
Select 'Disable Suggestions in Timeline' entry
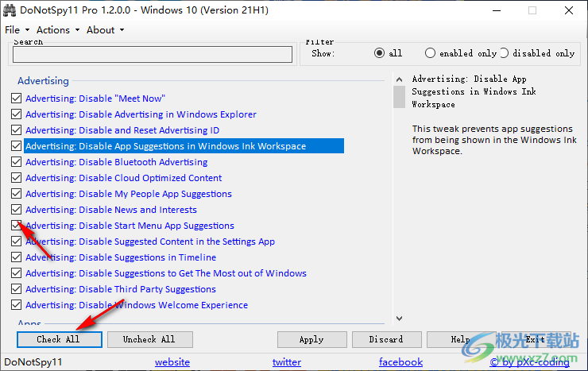[x=121, y=257]
